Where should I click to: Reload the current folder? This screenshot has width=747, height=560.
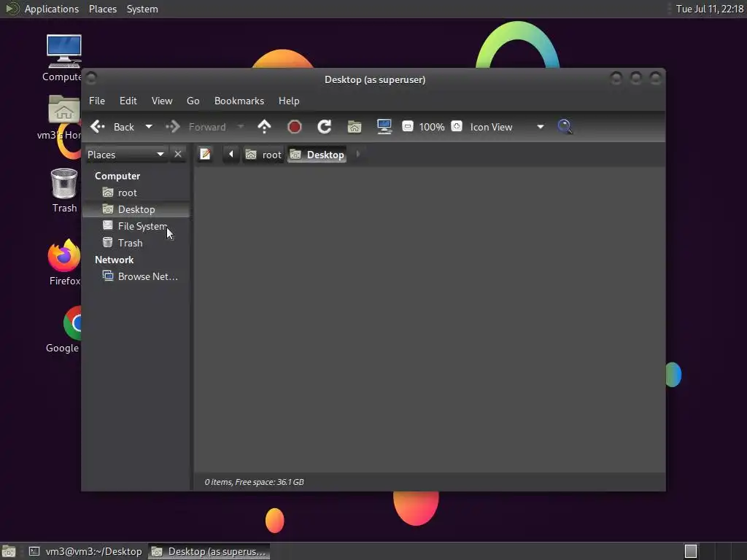(x=325, y=127)
